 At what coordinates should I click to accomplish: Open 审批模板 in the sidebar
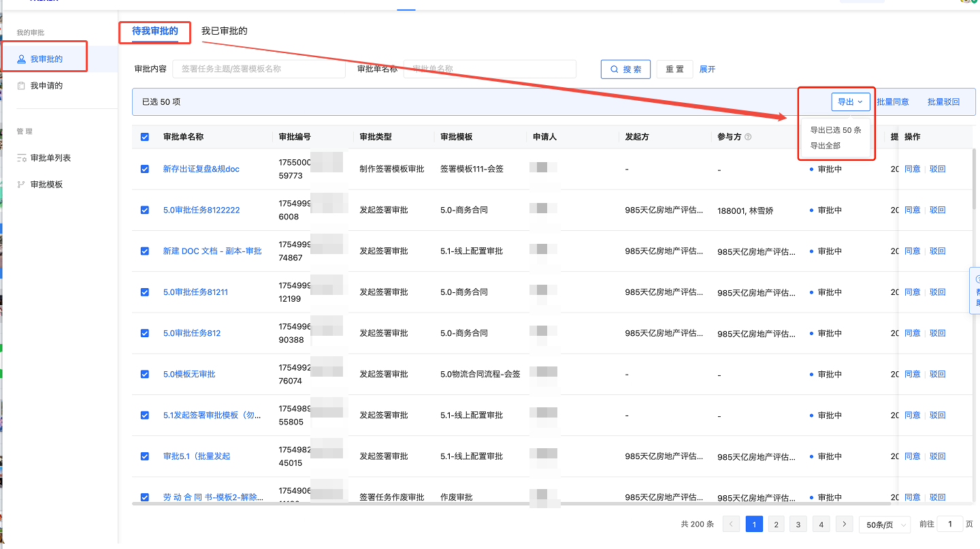click(x=46, y=185)
